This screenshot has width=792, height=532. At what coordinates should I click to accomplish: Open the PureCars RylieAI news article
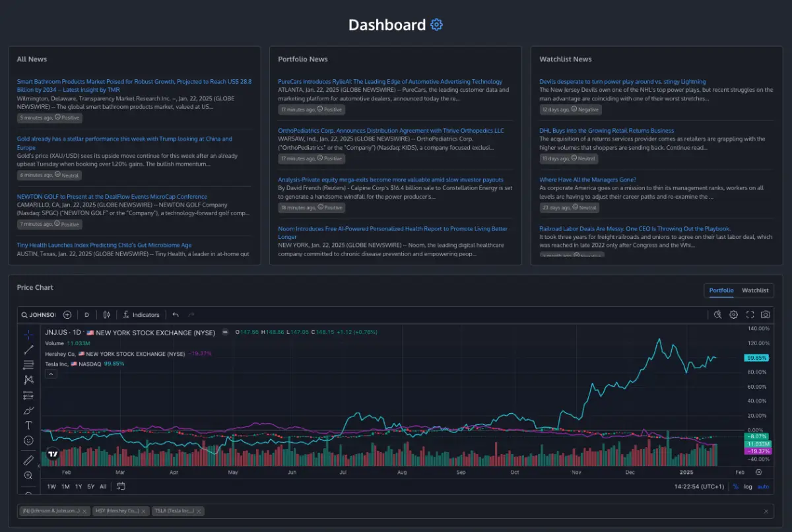point(390,82)
